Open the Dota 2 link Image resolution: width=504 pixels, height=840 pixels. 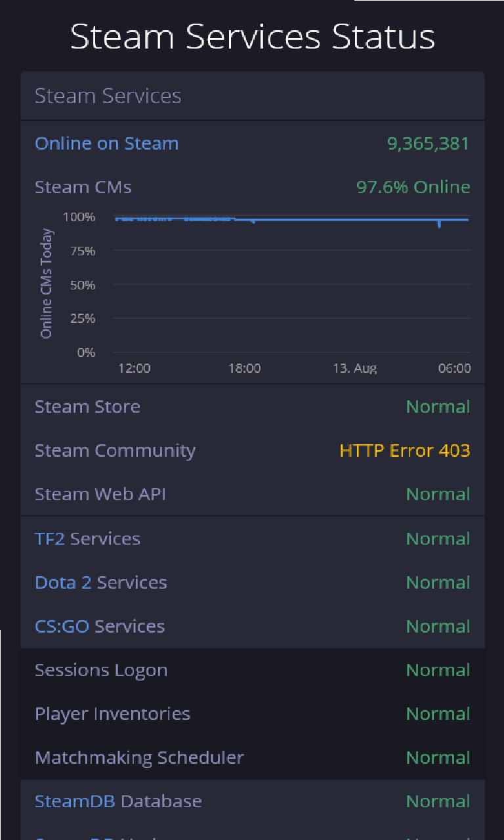pos(63,583)
